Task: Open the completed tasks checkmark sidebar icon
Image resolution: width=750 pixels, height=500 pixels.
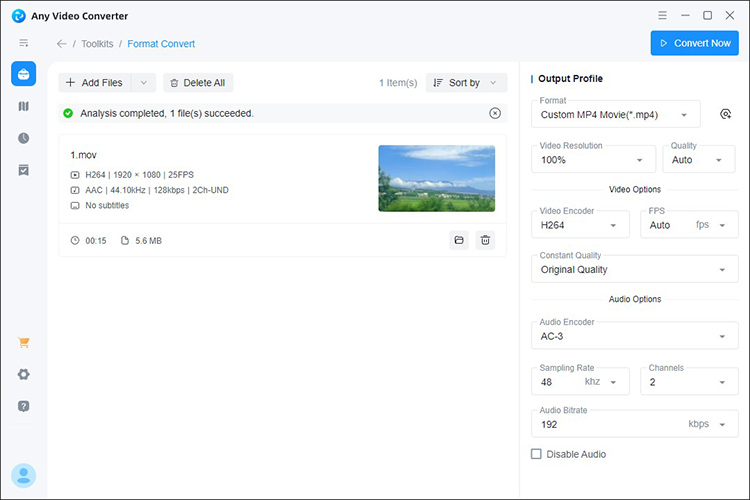Action: (x=23, y=170)
